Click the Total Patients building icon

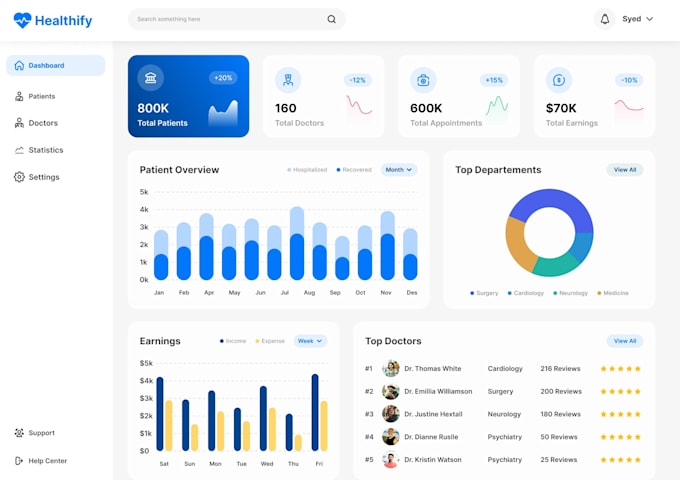[x=150, y=78]
